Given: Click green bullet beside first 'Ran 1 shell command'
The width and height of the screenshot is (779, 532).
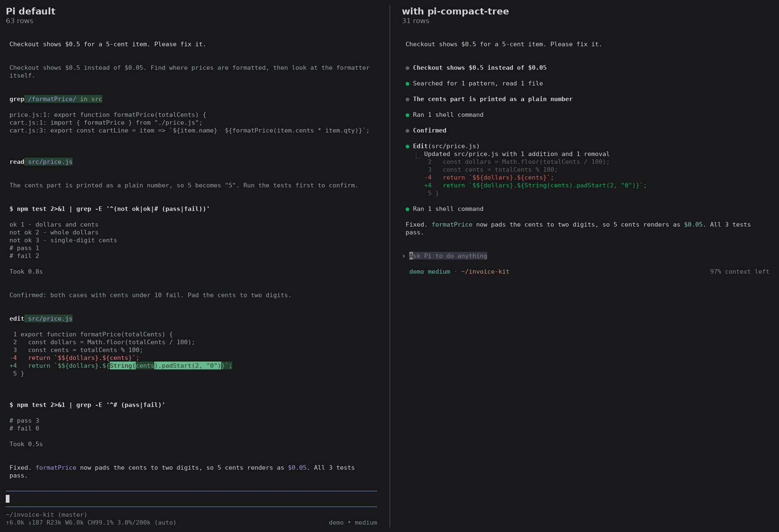Looking at the screenshot, I should tap(407, 115).
